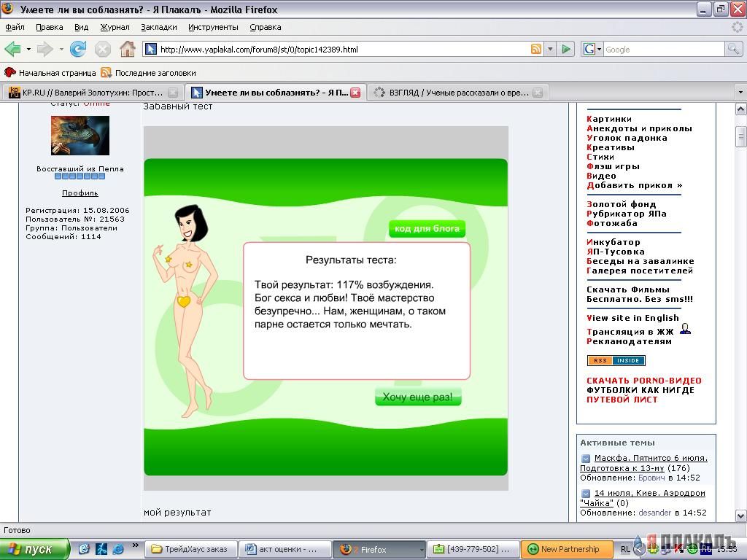Open the Картинки sidebar link
Screen dimensions: 747x560
(x=609, y=119)
